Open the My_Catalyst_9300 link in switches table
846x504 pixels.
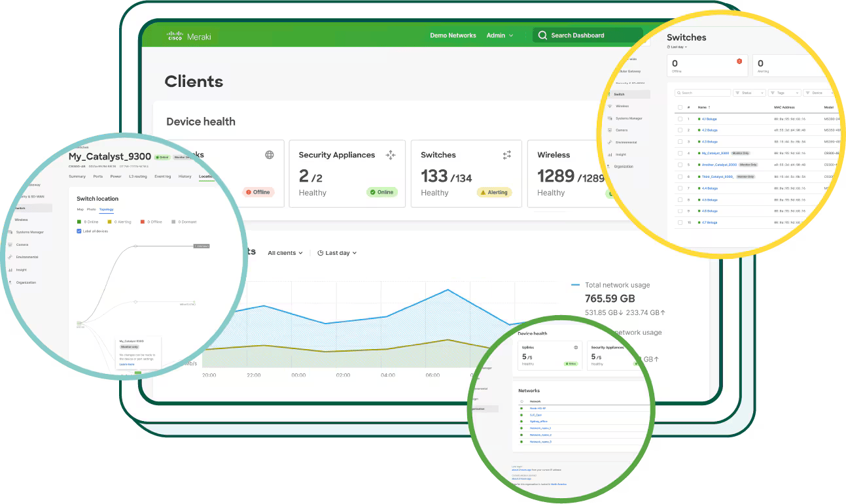(715, 153)
